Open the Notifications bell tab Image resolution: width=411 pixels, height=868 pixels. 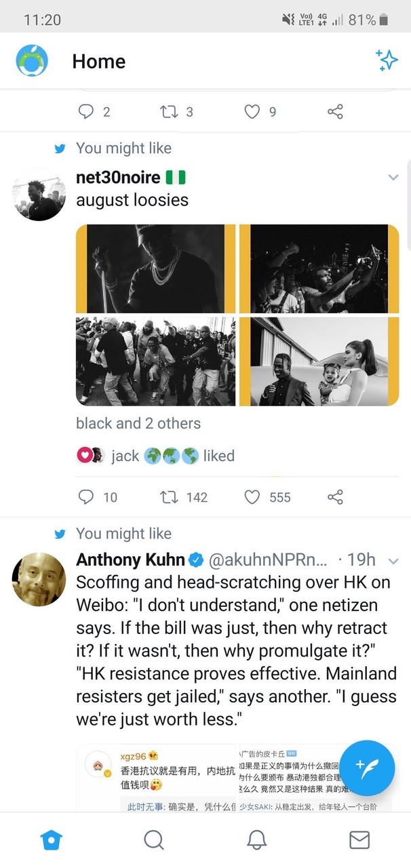pyautogui.click(x=256, y=840)
